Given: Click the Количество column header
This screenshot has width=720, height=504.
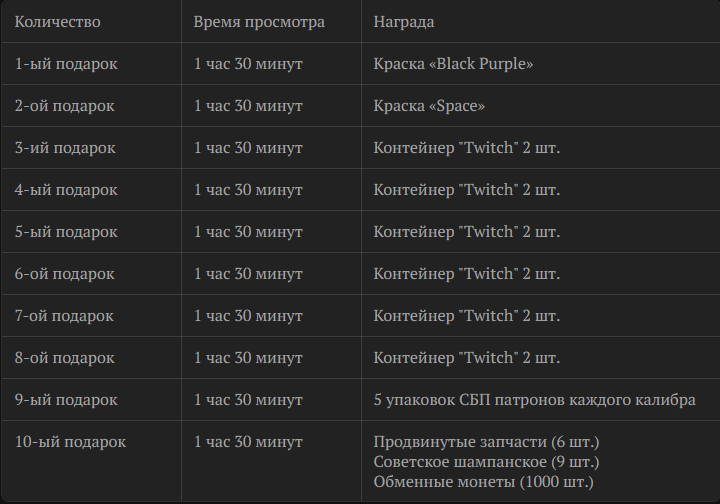Looking at the screenshot, I should (x=57, y=22).
